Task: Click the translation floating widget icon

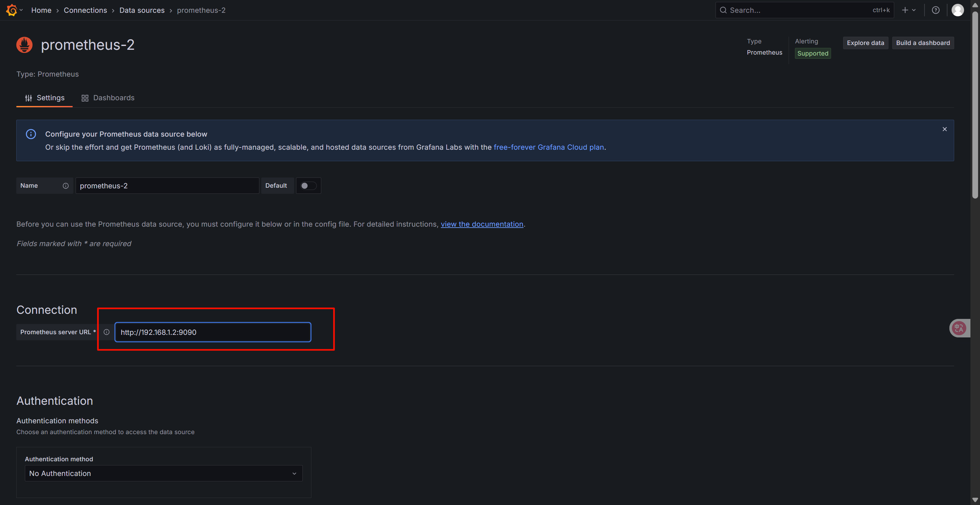Action: pos(959,328)
